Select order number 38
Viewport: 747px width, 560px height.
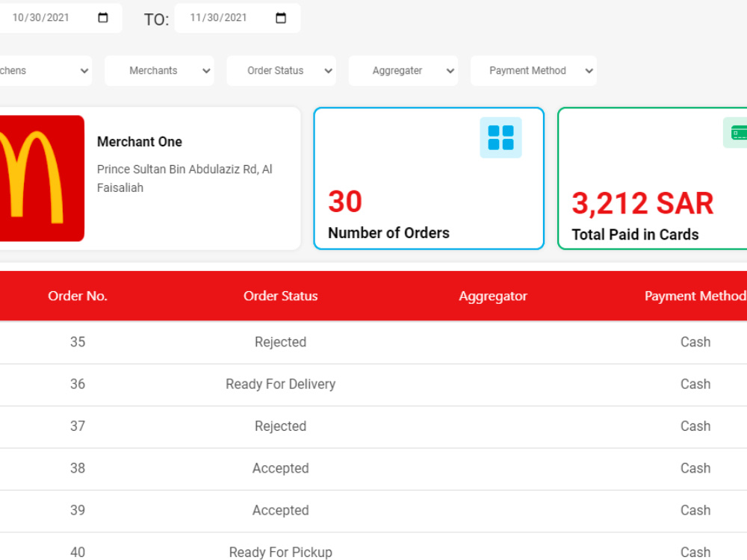tap(78, 468)
